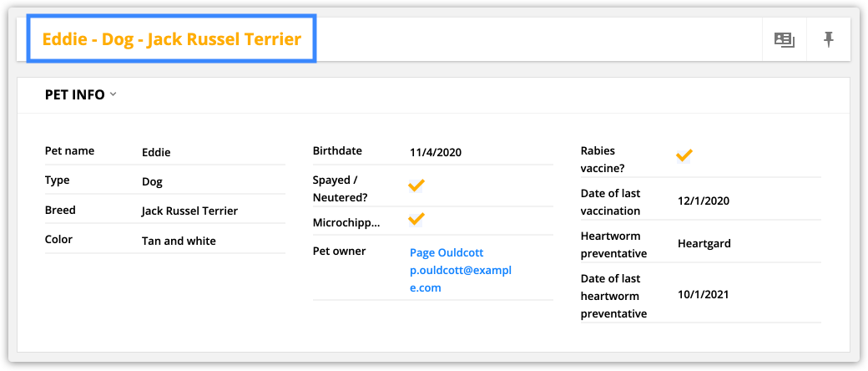This screenshot has width=868, height=371.
Task: Toggle the Spayed / Neutered checkmark
Action: pos(416,185)
